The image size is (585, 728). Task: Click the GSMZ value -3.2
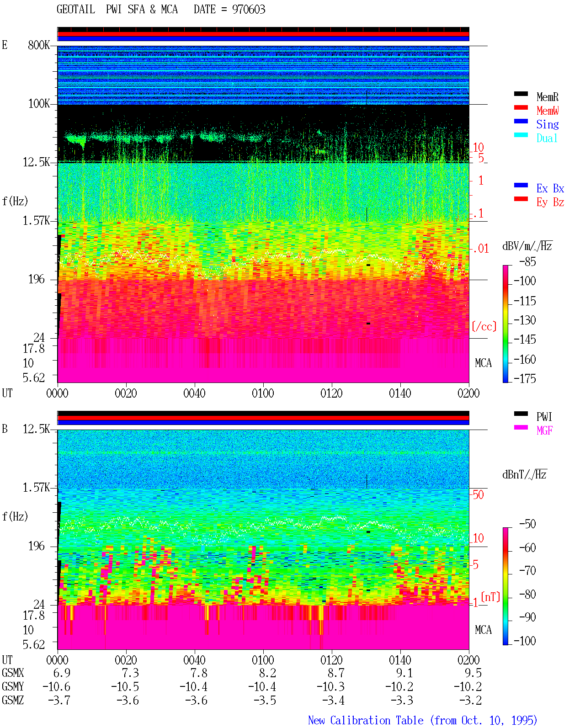tap(471, 701)
